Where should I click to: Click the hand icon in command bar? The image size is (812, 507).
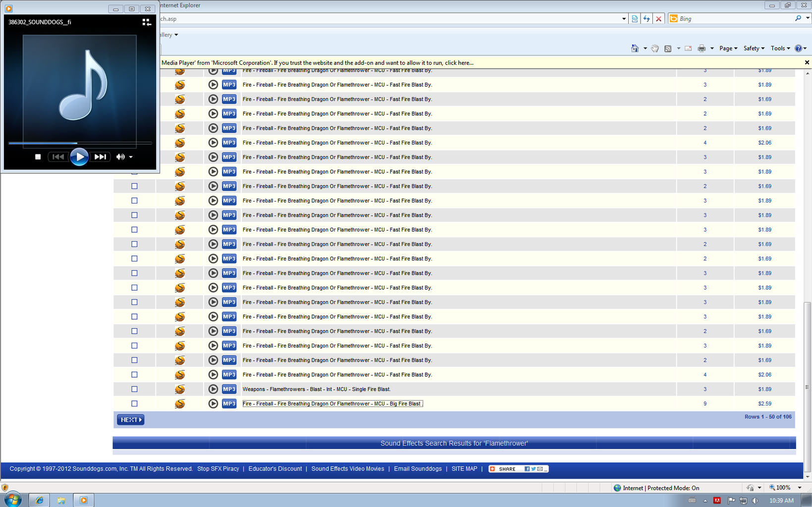click(655, 48)
